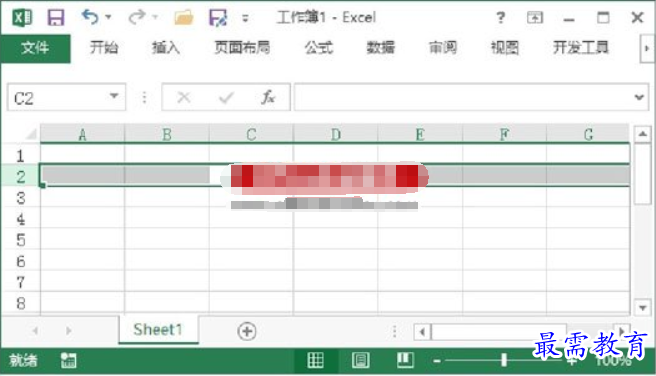Open ribbon display options
Screen dimensions: 656x376
pos(535,18)
